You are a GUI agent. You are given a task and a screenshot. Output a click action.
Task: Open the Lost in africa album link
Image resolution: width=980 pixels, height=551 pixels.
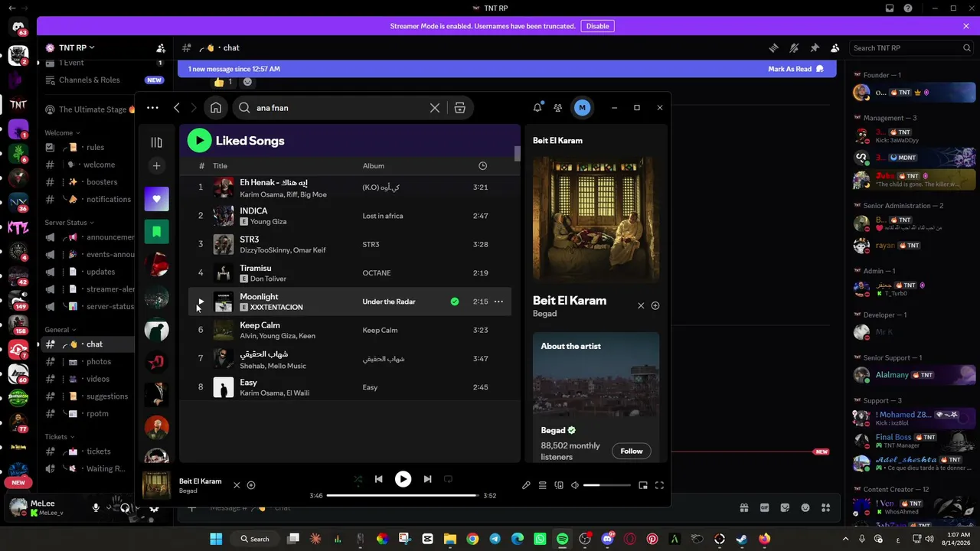383,216
